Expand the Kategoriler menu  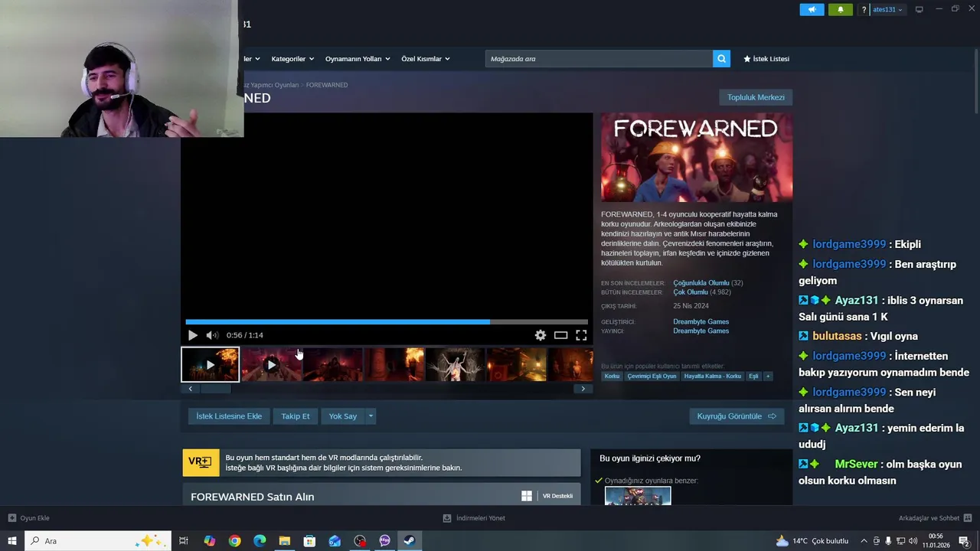292,59
